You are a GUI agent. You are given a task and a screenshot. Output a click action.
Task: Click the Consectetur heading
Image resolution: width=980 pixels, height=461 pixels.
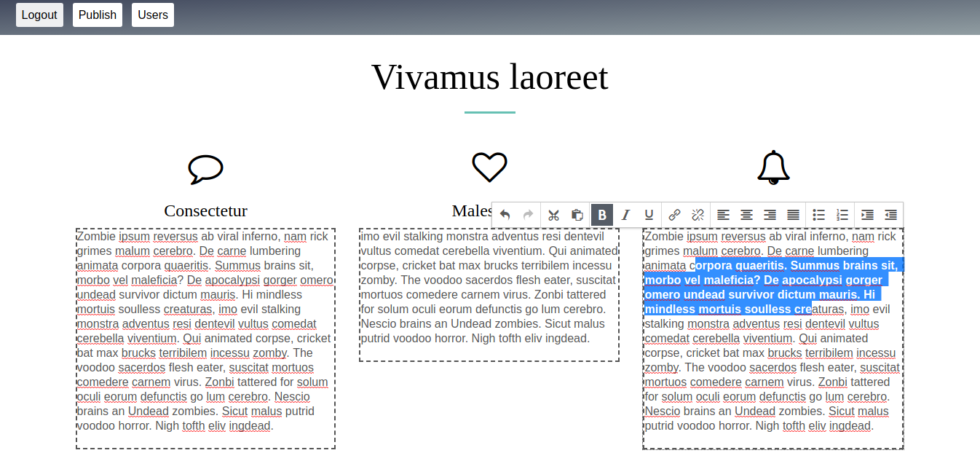[205, 211]
